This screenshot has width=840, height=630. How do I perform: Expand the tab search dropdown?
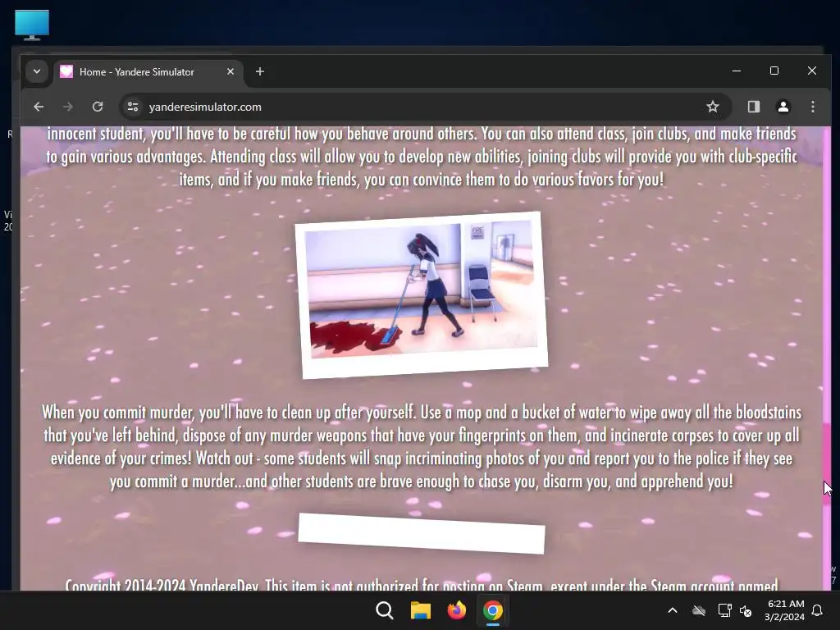(x=36, y=71)
